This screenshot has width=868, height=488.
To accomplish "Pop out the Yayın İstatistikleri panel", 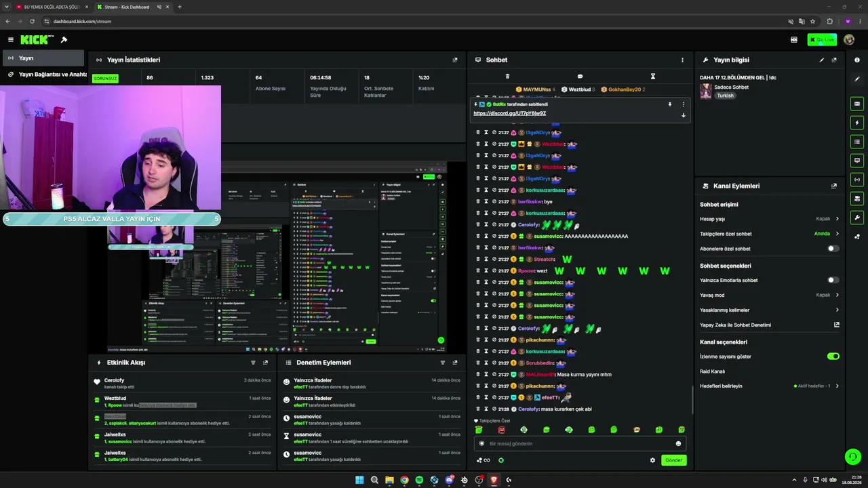I will click(x=455, y=60).
